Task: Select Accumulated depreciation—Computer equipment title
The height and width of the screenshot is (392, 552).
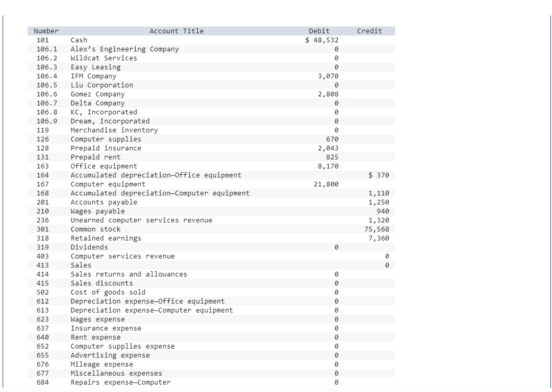Action: tap(160, 193)
